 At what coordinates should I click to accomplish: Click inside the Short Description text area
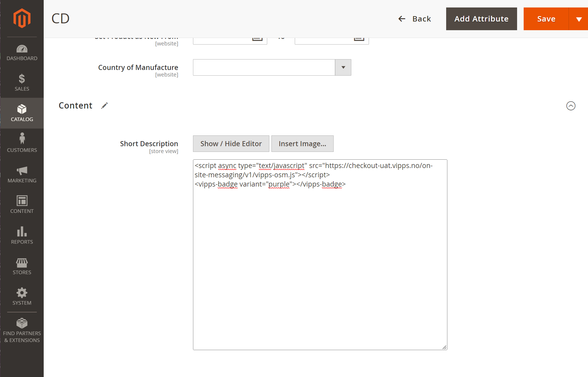[320, 254]
